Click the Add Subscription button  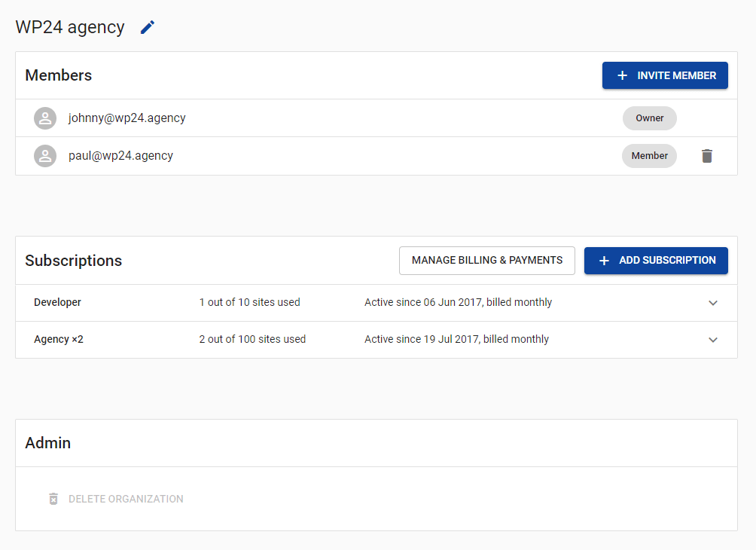pos(656,261)
